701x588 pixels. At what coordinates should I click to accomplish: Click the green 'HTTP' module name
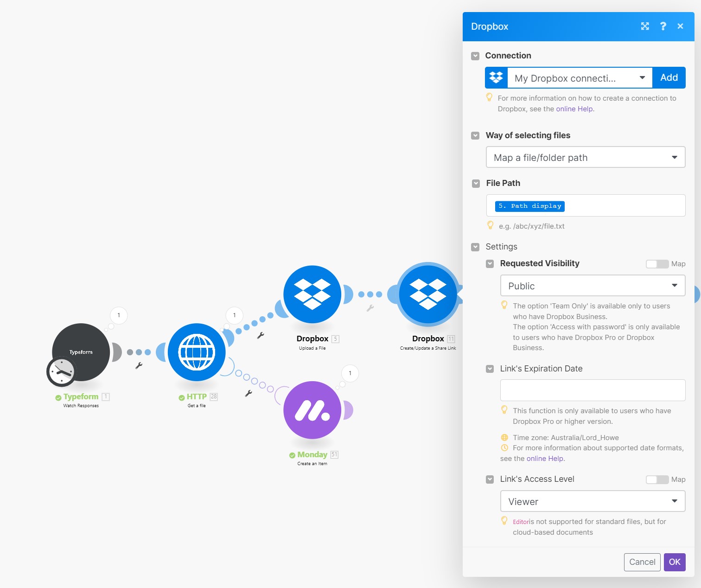(x=197, y=397)
